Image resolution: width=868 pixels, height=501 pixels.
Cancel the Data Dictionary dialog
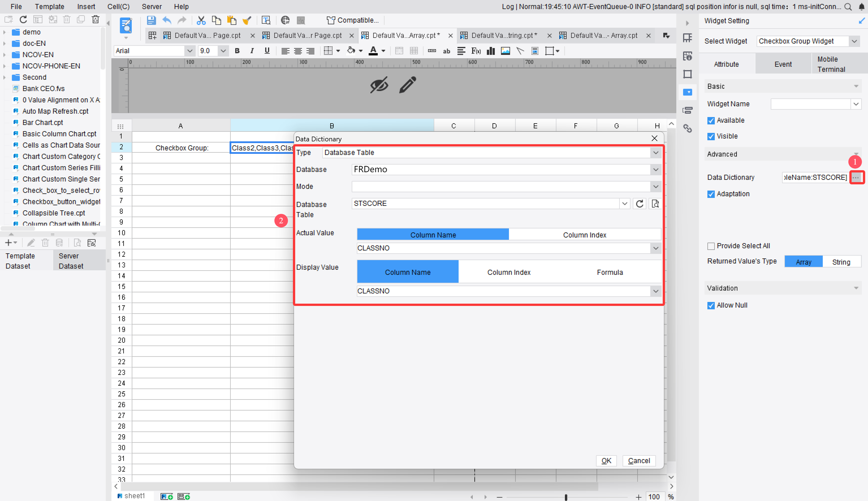pyautogui.click(x=638, y=460)
